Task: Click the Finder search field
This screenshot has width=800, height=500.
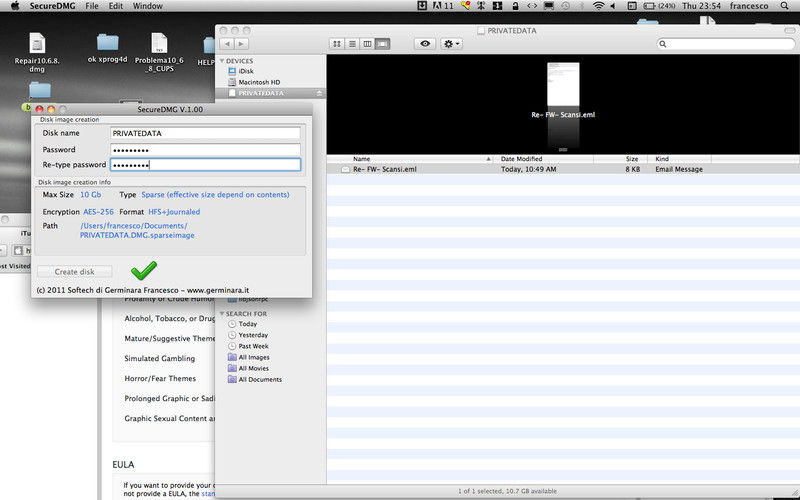Action: point(726,44)
